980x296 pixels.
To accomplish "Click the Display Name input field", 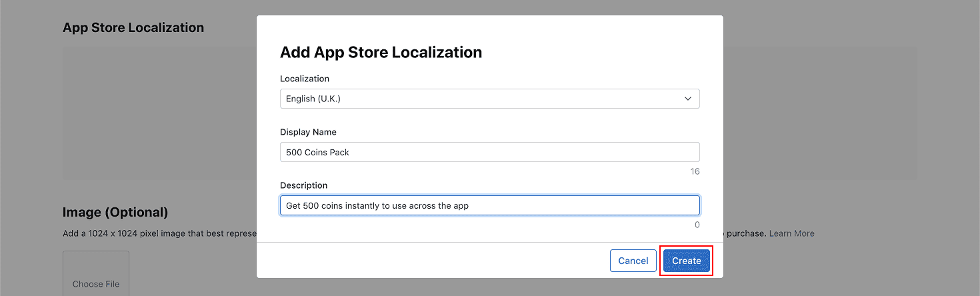I will [489, 152].
